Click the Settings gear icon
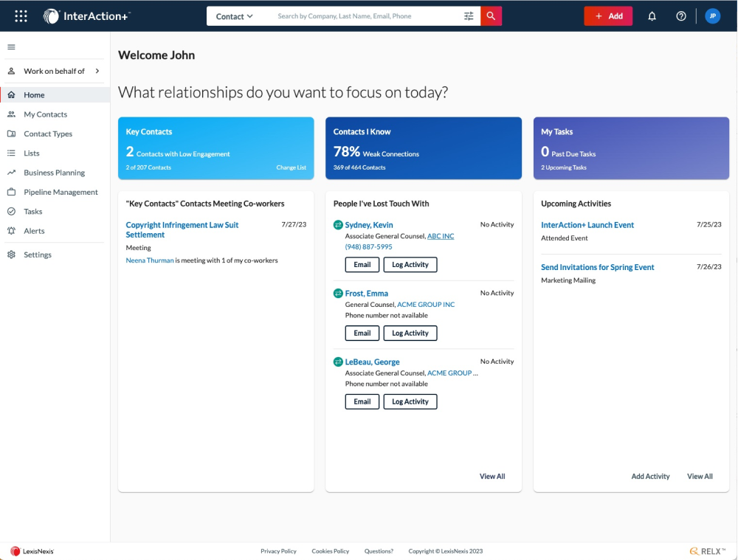Image resolution: width=738 pixels, height=560 pixels. coord(11,255)
